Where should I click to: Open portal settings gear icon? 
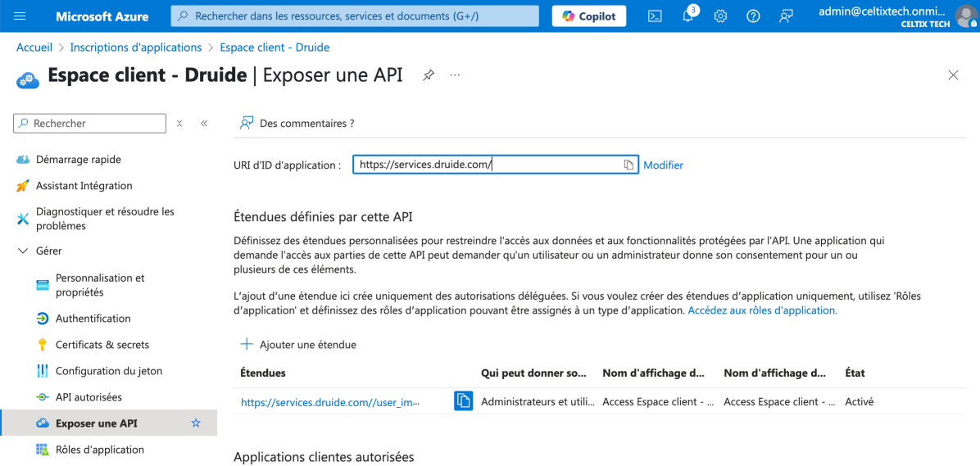point(720,16)
